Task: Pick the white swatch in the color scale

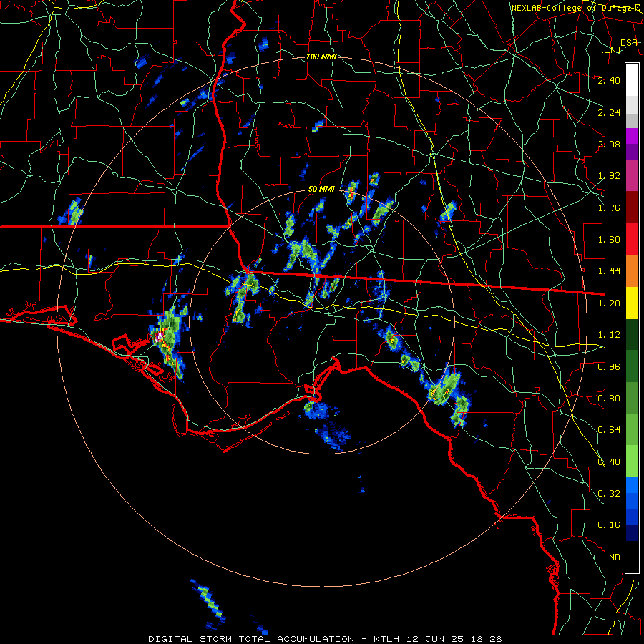Action: click(632, 79)
